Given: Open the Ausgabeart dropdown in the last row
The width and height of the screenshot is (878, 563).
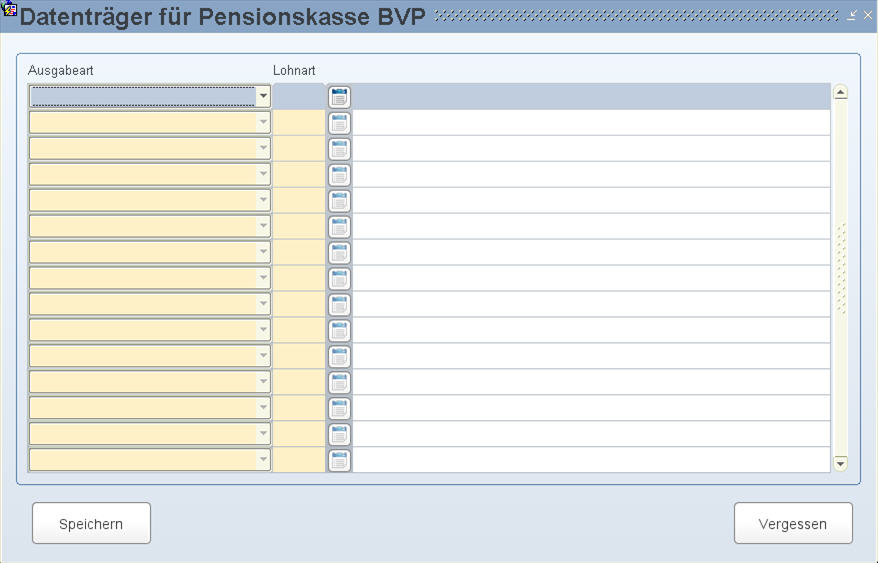Looking at the screenshot, I should click(263, 459).
